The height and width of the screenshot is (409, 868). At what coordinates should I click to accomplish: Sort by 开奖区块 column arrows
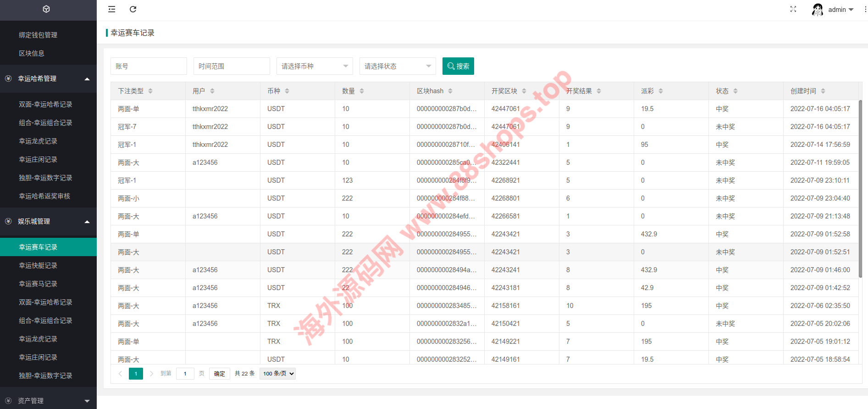coord(524,91)
